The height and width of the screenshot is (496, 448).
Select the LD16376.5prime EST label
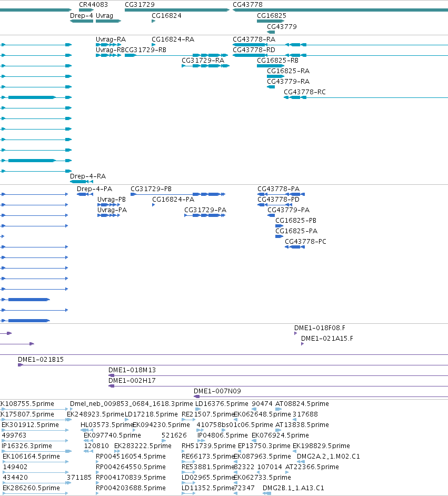[x=222, y=404]
